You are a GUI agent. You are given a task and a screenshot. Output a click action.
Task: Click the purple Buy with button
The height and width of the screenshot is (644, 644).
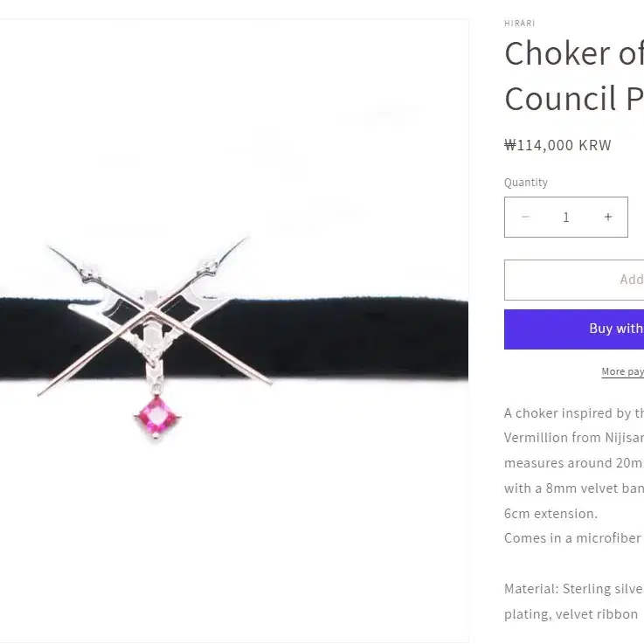(x=574, y=329)
